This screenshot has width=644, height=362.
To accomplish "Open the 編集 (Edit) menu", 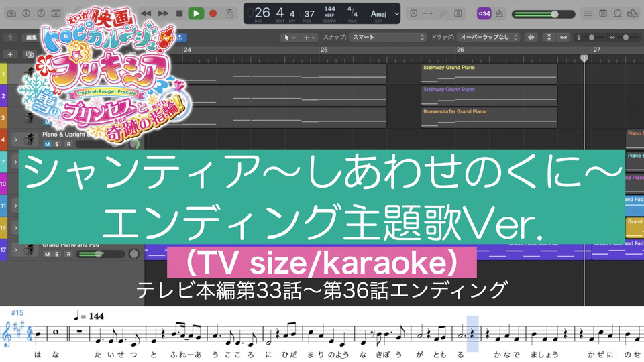I will point(32,38).
